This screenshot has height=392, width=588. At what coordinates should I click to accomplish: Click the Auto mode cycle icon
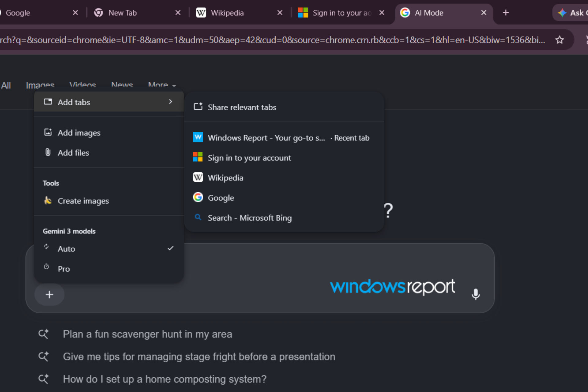pyautogui.click(x=46, y=247)
